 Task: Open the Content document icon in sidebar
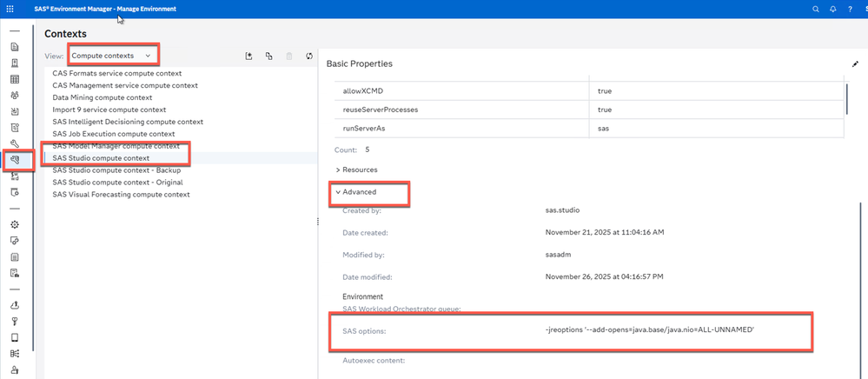click(15, 47)
